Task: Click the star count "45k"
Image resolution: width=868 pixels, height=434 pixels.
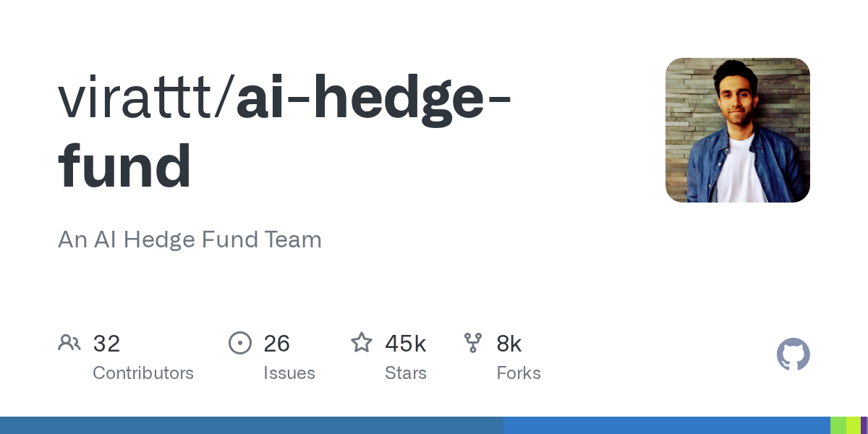Action: pyautogui.click(x=406, y=344)
